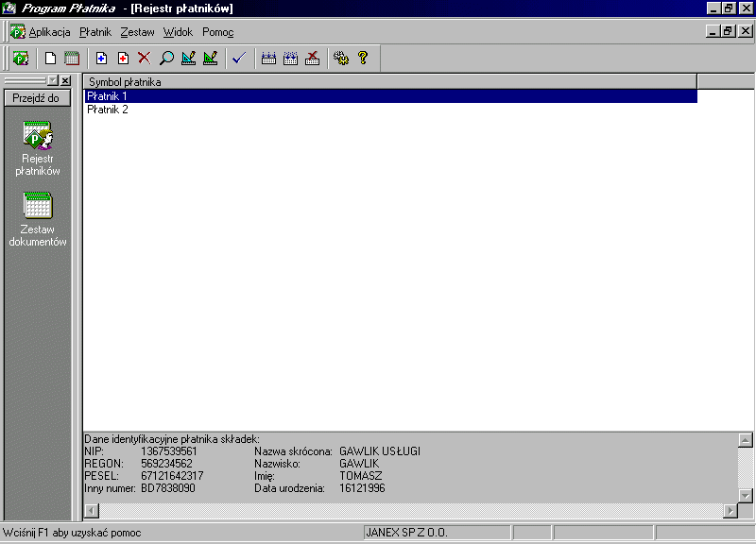The height and width of the screenshot is (544, 756).
Task: Click the REGON value 569234562
Action: (x=166, y=464)
